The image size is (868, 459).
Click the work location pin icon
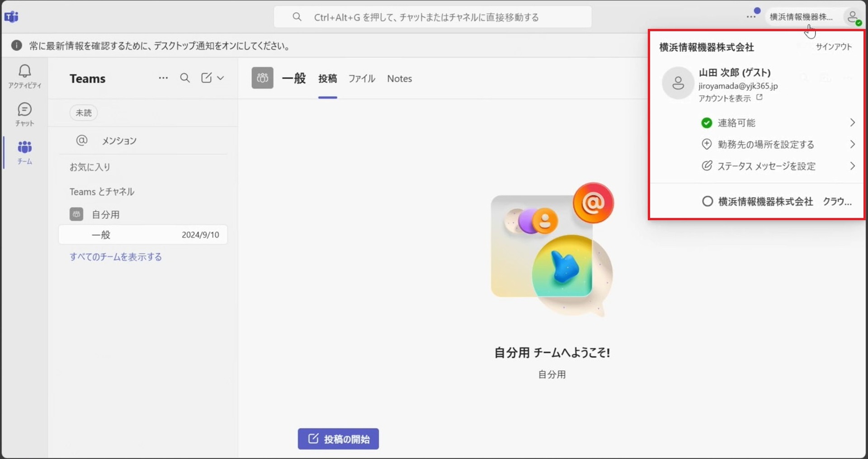[x=707, y=144]
